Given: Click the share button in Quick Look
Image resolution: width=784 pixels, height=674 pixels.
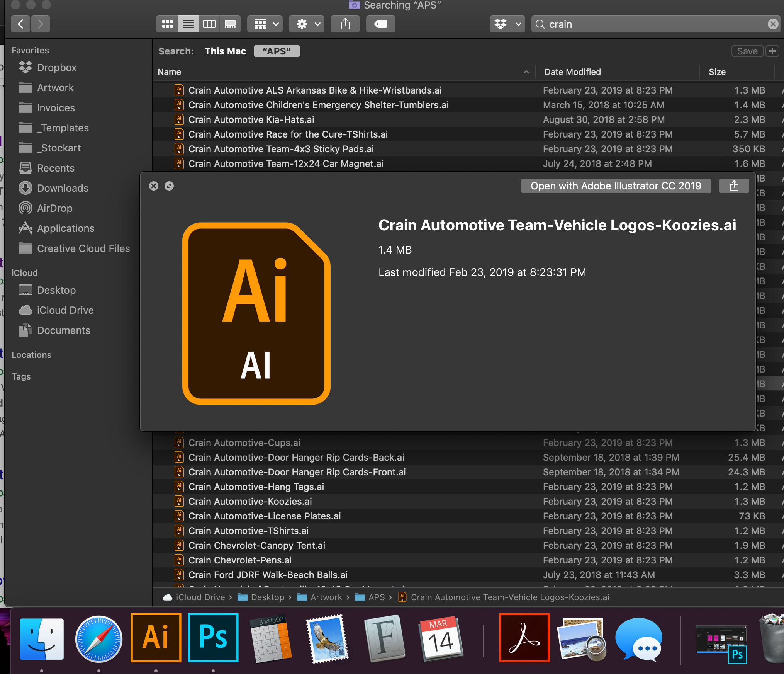Looking at the screenshot, I should pyautogui.click(x=734, y=186).
